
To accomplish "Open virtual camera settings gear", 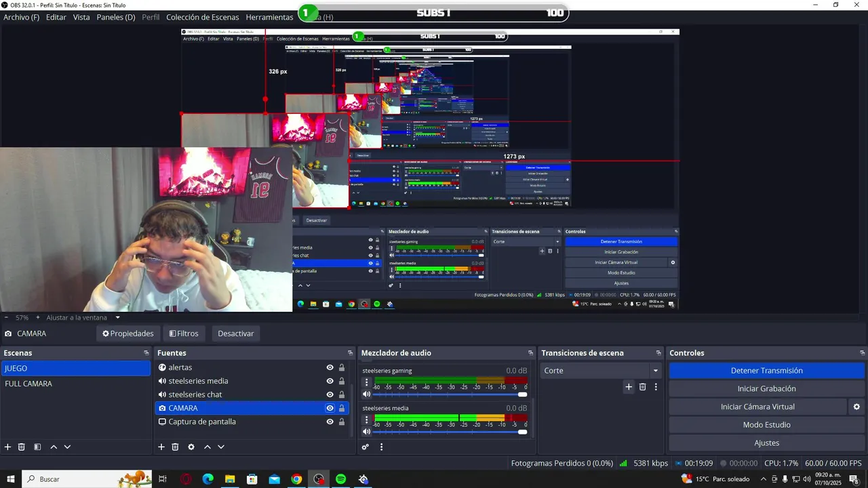I will coord(856,407).
